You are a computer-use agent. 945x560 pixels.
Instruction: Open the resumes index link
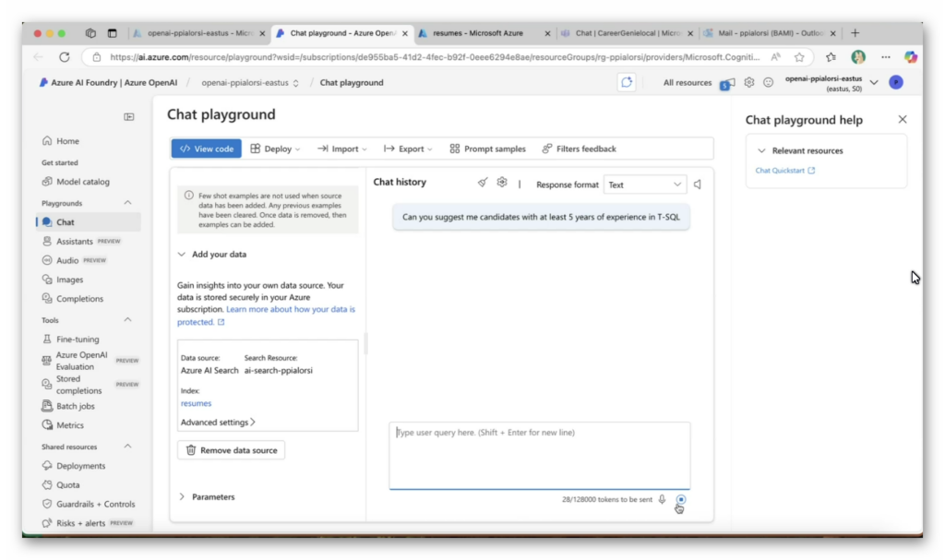(x=196, y=403)
